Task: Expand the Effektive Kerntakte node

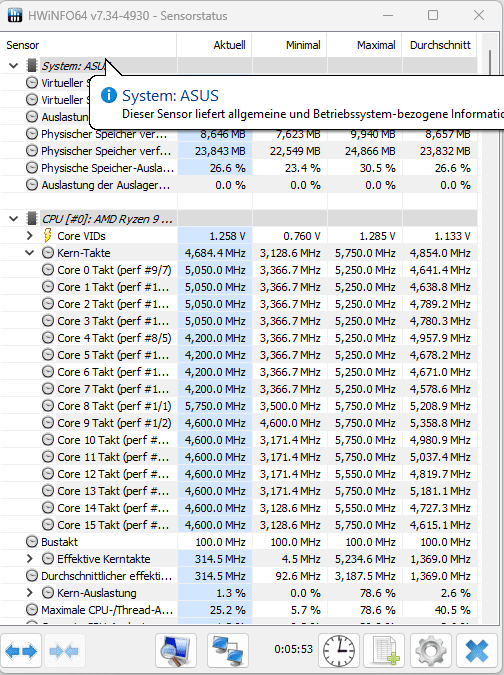Action: [30, 559]
